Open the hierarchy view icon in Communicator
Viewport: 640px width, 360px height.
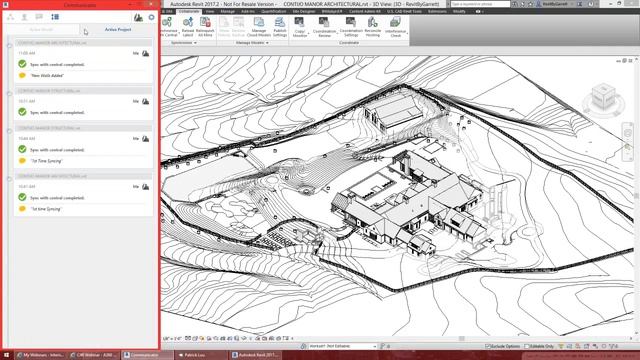pyautogui.click(x=11, y=17)
